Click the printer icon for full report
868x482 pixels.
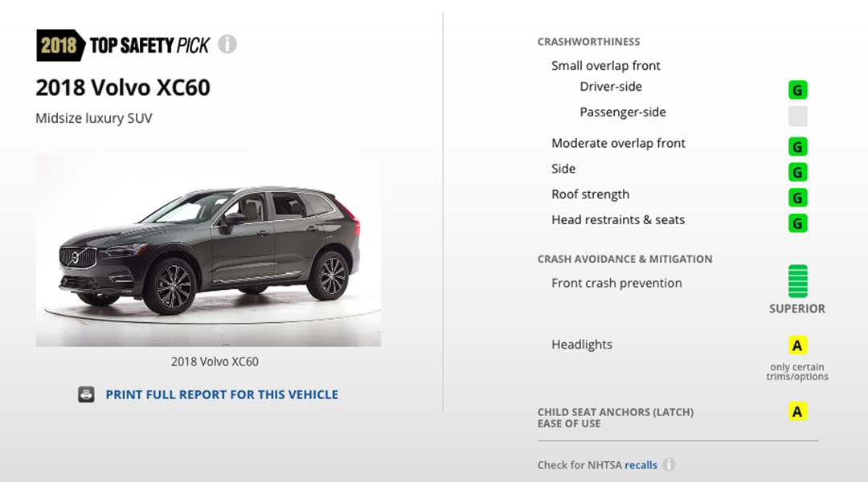tap(86, 394)
